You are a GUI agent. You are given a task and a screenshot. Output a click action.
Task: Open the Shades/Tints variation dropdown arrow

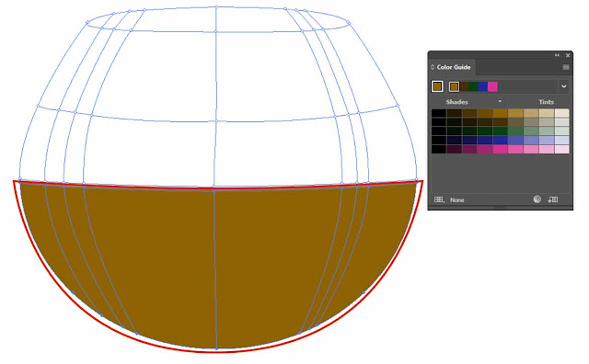click(x=500, y=101)
